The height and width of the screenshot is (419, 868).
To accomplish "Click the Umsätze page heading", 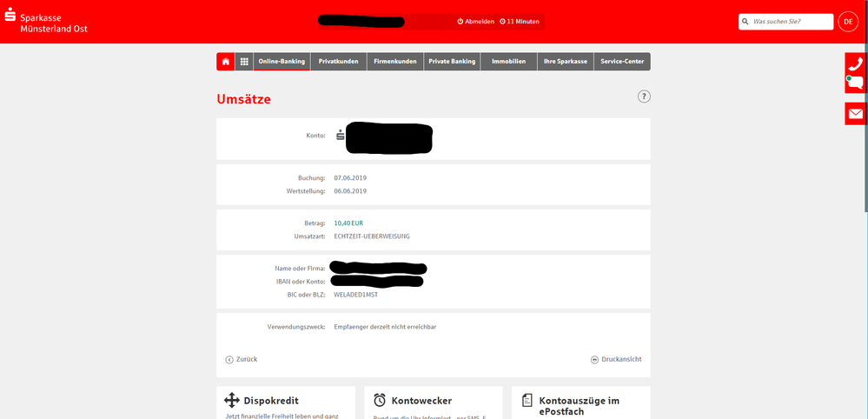I will 243,100.
